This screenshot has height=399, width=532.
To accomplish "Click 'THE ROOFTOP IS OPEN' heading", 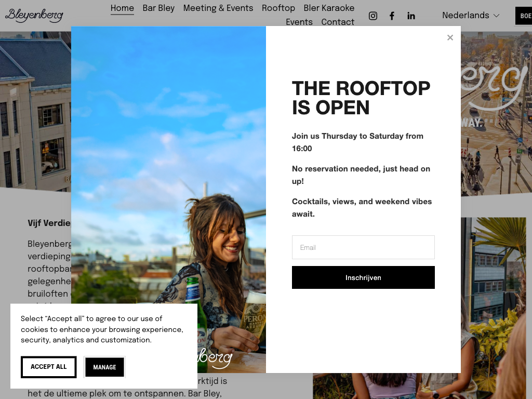I will pyautogui.click(x=361, y=98).
